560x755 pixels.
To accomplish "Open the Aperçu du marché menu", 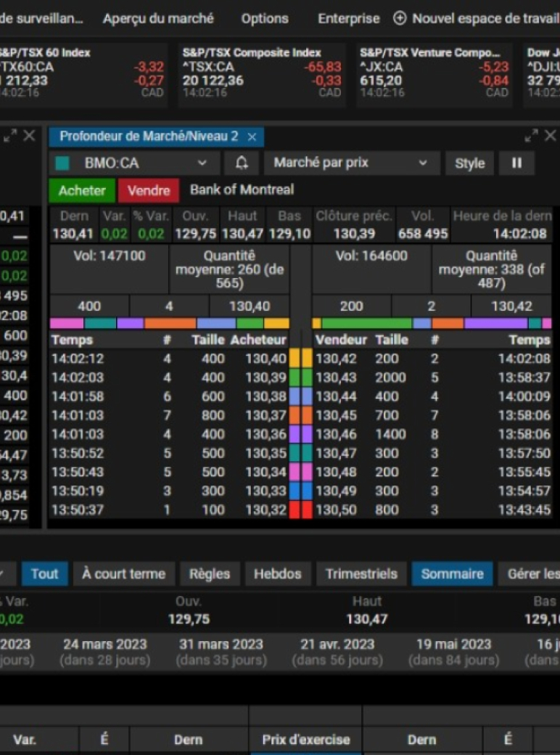I will coord(158,19).
